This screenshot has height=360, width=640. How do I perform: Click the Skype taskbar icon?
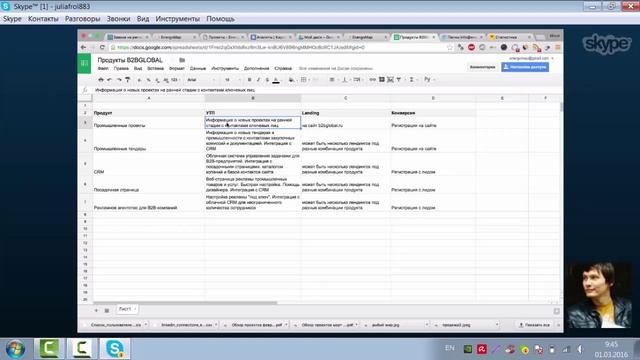pos(115,349)
